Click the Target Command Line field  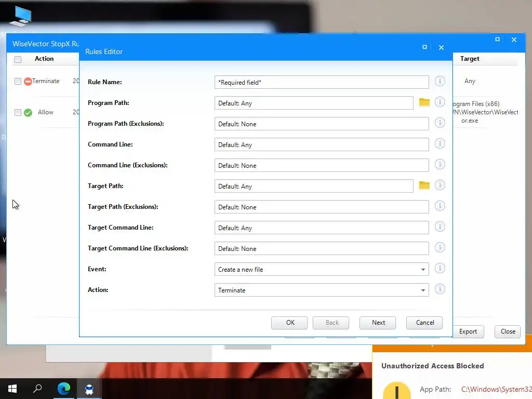click(322, 228)
